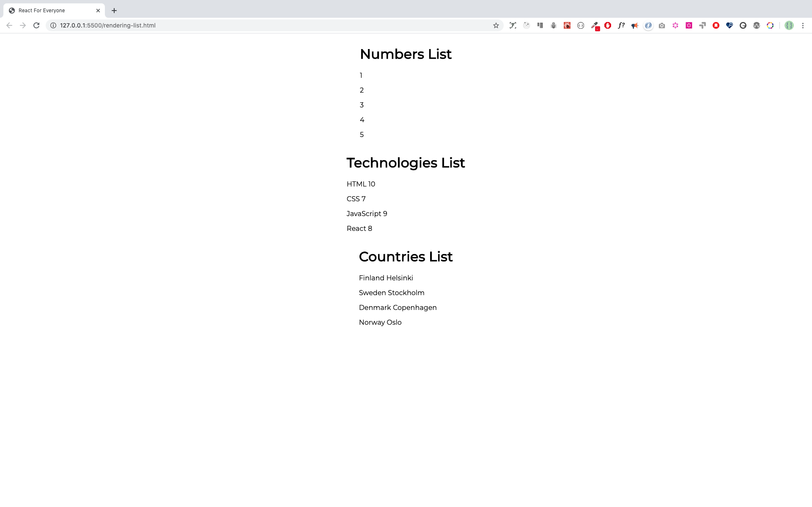Activate the eyedropper color picker extension
This screenshot has height=507, width=812.
pyautogui.click(x=595, y=26)
